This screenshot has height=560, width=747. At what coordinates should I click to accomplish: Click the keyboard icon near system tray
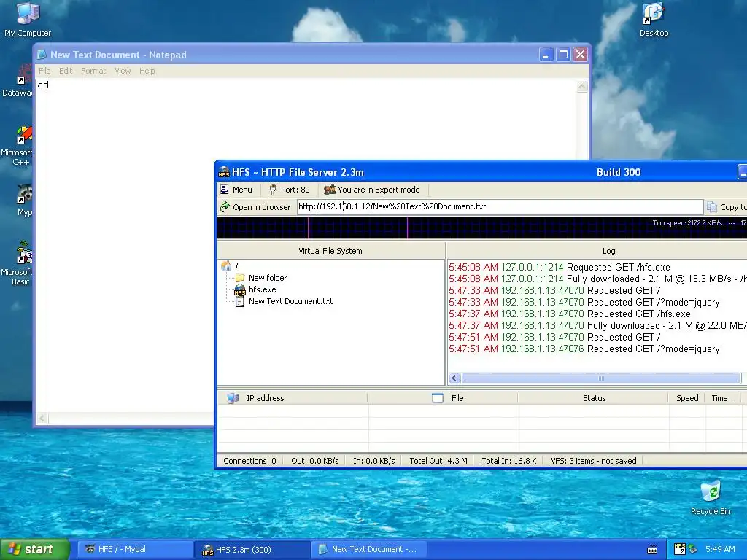(652, 550)
